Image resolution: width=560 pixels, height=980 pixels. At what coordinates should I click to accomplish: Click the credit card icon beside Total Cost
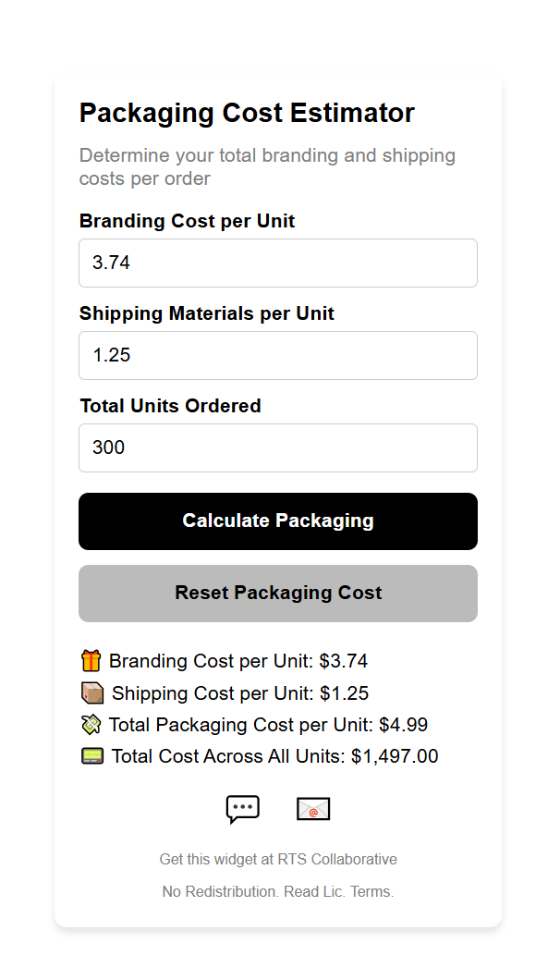90,755
